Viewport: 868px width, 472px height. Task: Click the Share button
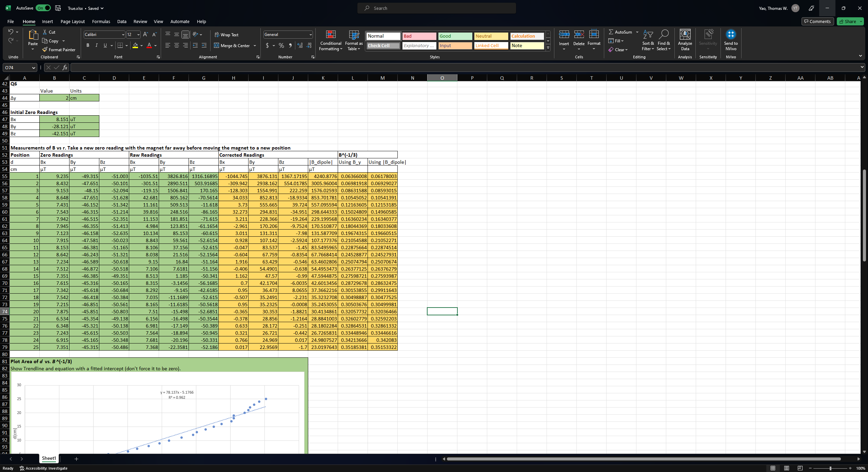[x=848, y=21]
